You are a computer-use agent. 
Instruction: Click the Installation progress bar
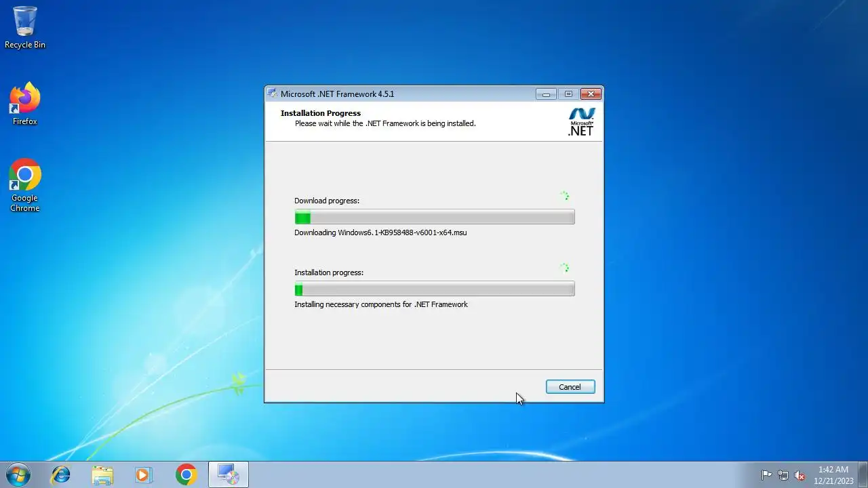click(x=435, y=289)
